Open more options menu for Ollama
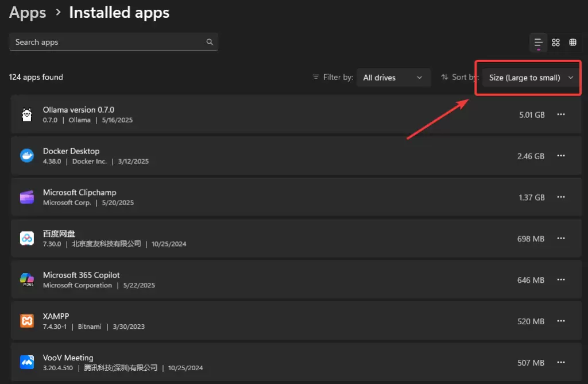 (561, 114)
